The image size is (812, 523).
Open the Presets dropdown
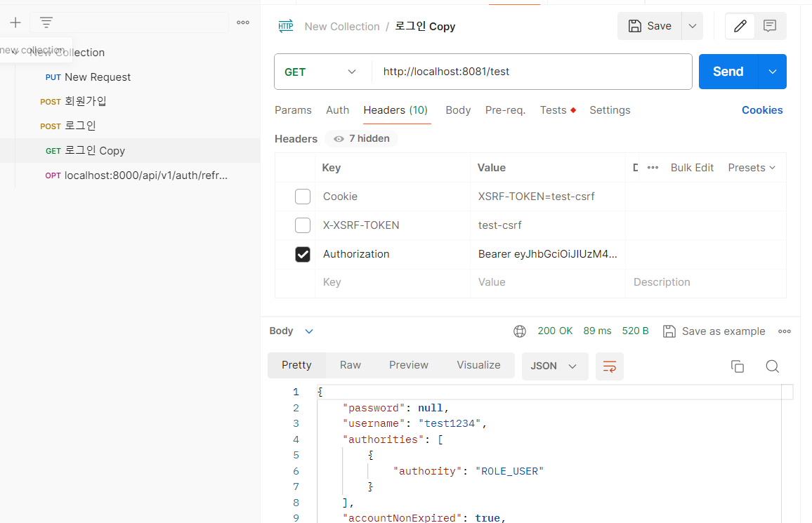point(752,168)
